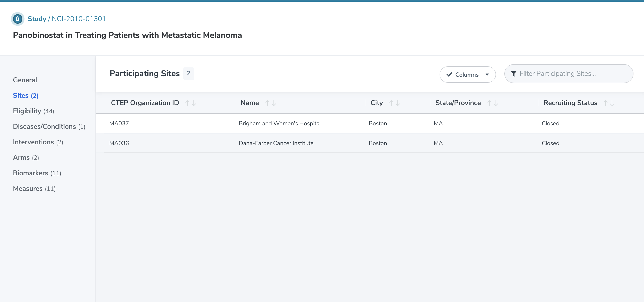The height and width of the screenshot is (302, 644).
Task: Sort CTEP Organization ID ascending arrow
Action: pyautogui.click(x=187, y=103)
